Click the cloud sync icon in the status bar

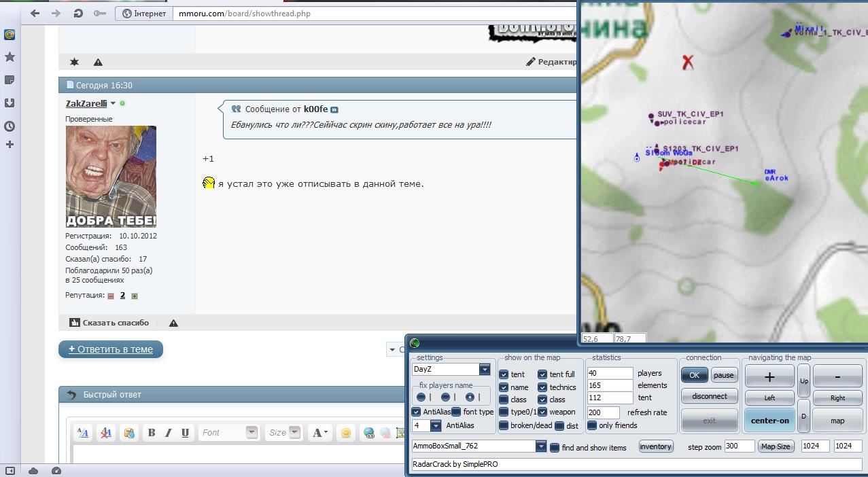coord(33,471)
